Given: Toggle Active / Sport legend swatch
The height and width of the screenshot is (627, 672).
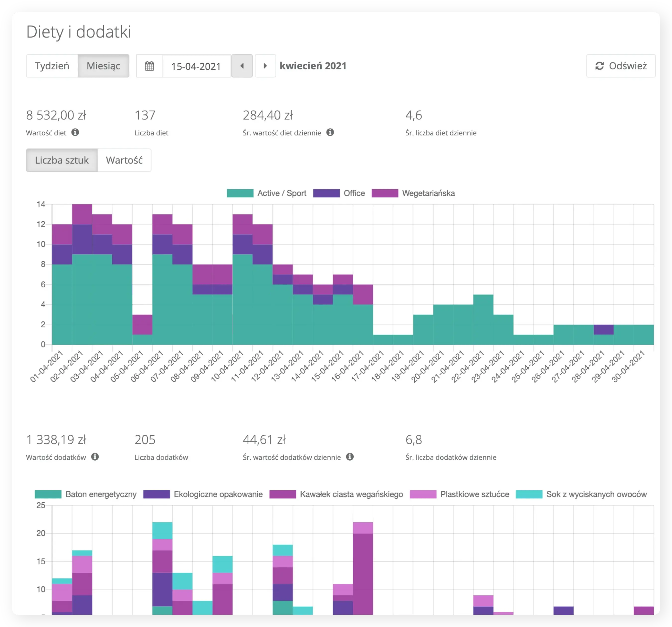Looking at the screenshot, I should pyautogui.click(x=240, y=193).
